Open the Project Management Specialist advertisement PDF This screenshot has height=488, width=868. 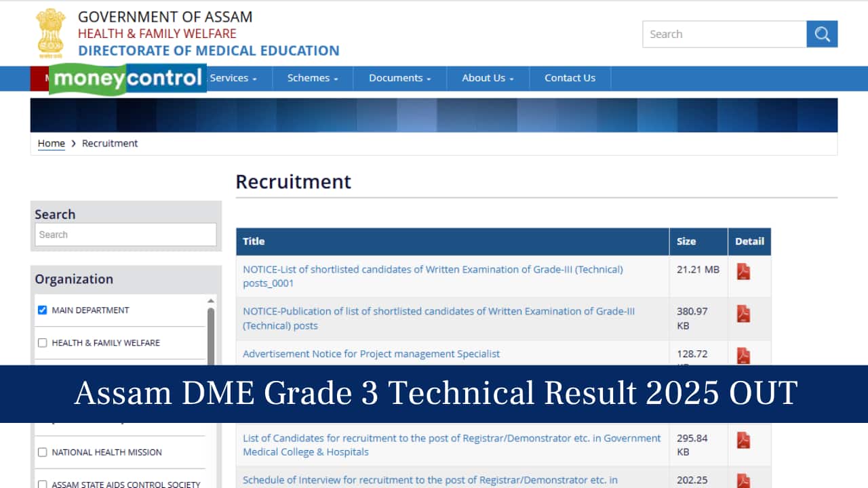pos(743,355)
